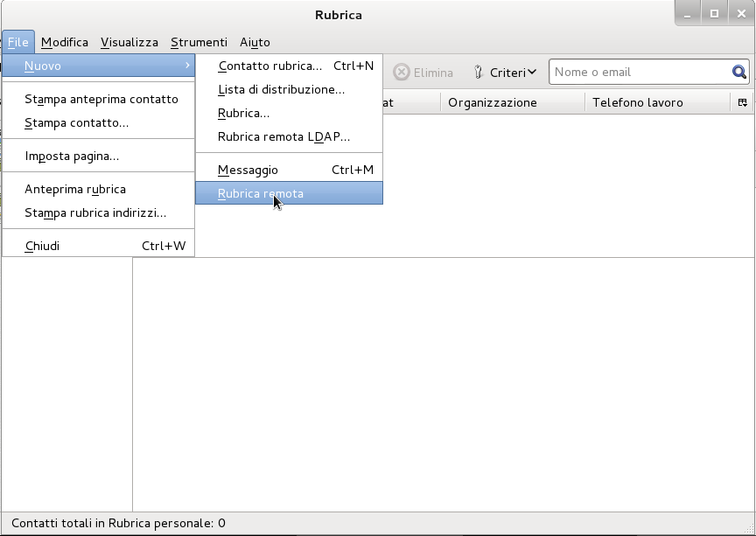This screenshot has height=536, width=756.
Task: Click the highlighted Rubrica remota entry
Action: [261, 193]
